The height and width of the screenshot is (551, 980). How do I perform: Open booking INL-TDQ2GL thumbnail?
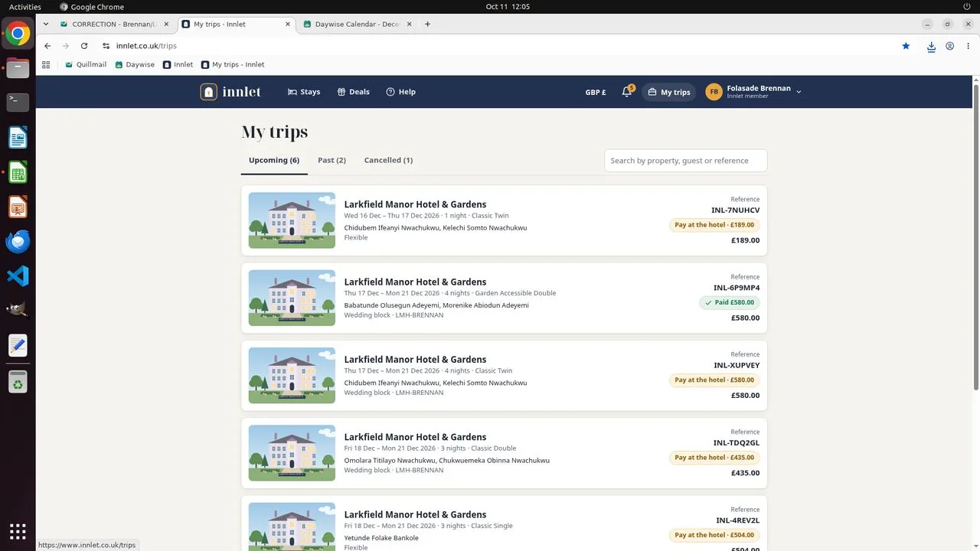point(292,453)
